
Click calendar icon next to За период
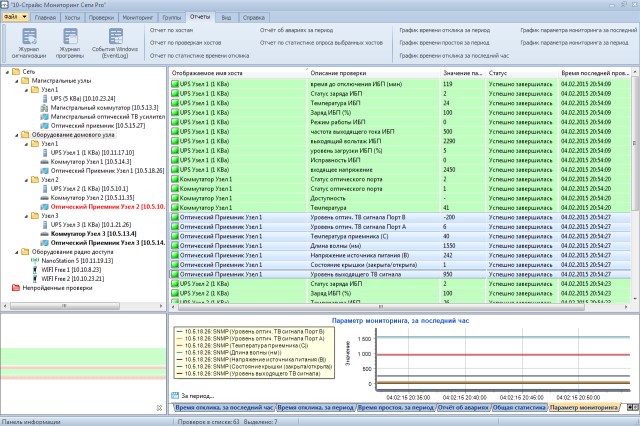[x=175, y=395]
